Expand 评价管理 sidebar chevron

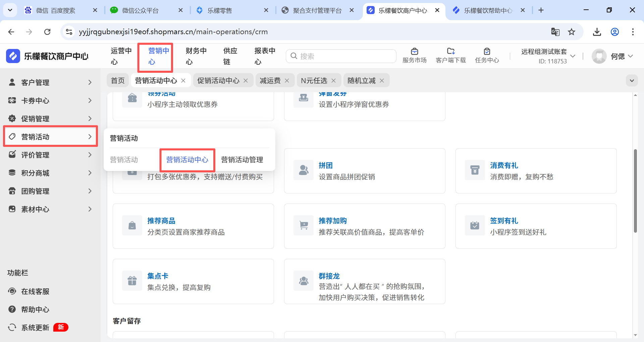click(x=90, y=155)
